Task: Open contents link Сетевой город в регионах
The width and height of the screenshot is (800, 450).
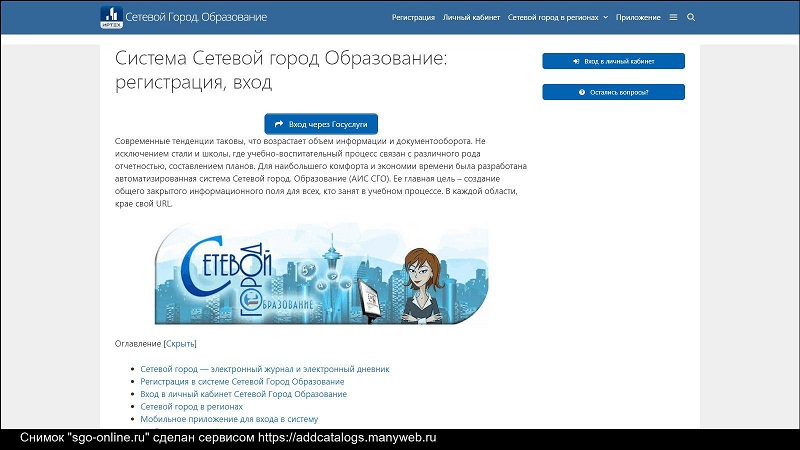Action: [x=191, y=407]
